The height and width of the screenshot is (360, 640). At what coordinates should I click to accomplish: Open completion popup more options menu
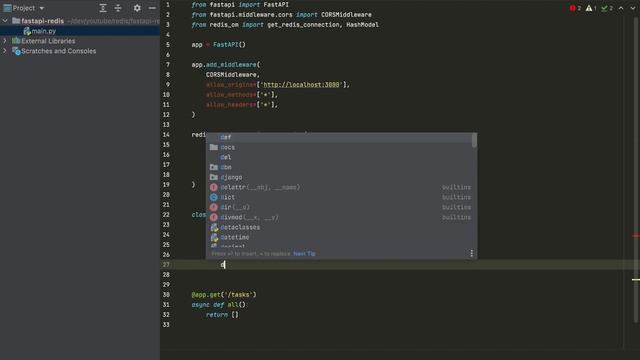[471, 253]
